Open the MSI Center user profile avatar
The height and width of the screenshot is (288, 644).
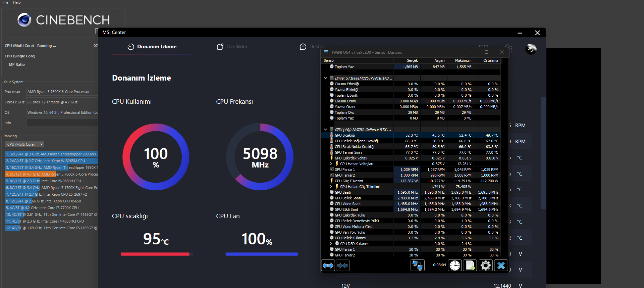[531, 49]
